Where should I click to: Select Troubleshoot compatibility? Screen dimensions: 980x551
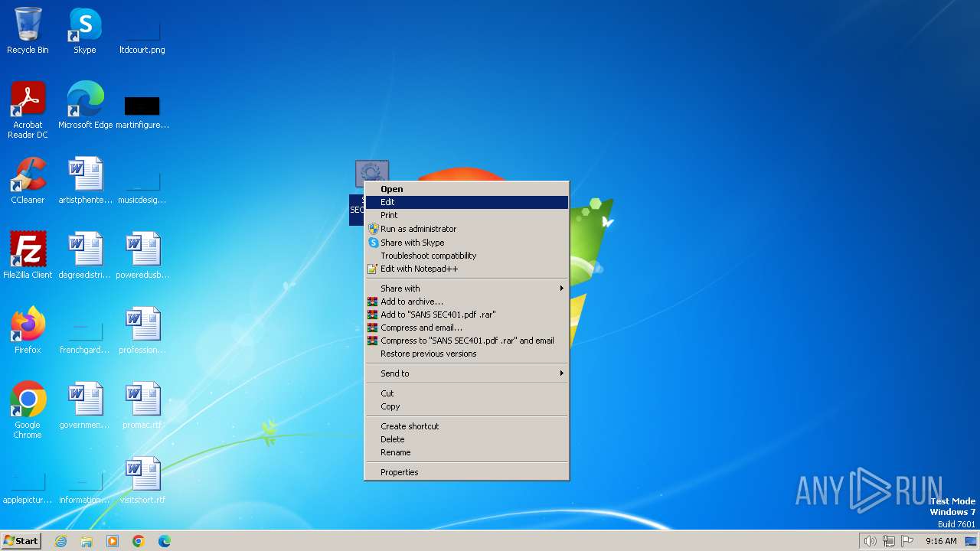pos(467,256)
